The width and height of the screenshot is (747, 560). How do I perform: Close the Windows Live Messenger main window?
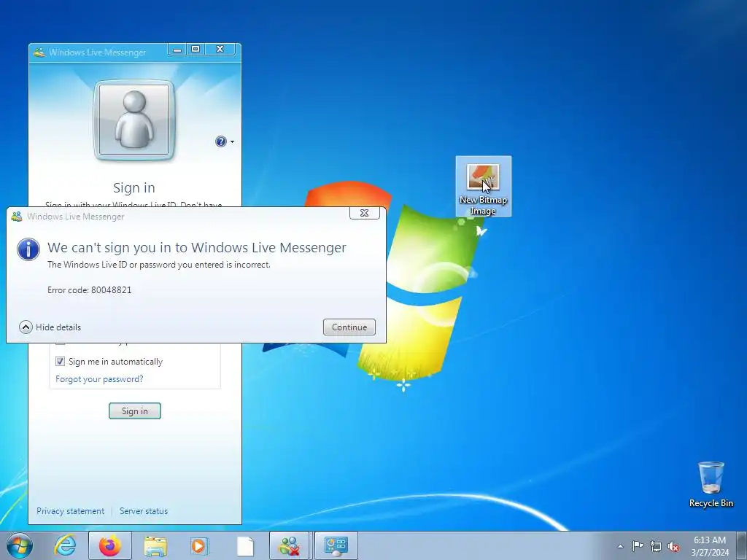click(x=220, y=49)
